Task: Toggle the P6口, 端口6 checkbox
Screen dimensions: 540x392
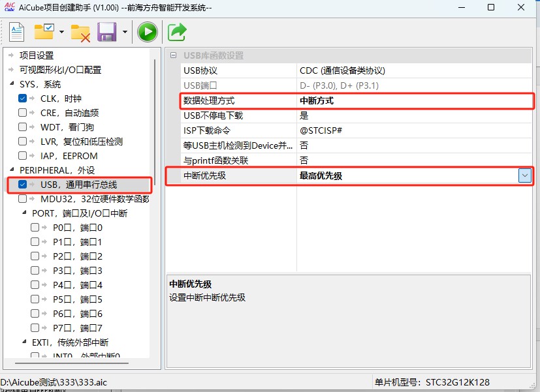Action: point(35,313)
